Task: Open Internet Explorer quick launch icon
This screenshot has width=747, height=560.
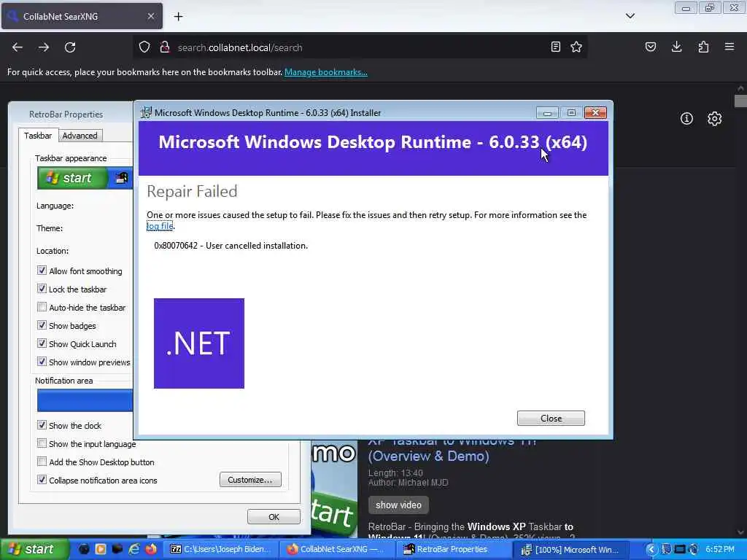Action: (x=134, y=549)
